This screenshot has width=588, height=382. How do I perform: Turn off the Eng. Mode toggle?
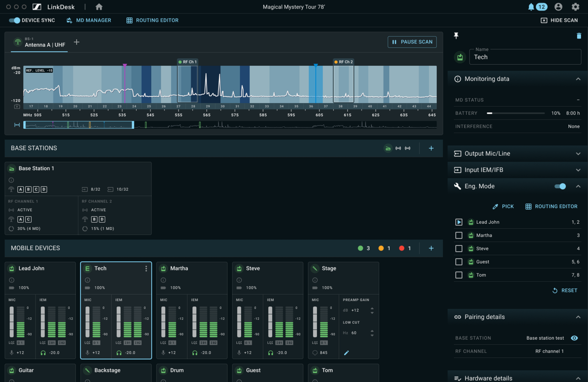tap(560, 186)
